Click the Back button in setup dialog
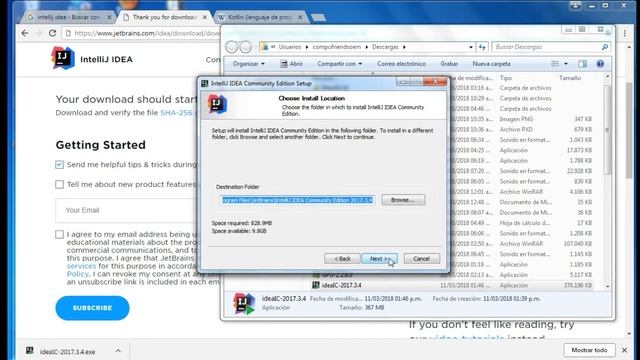 click(342, 259)
